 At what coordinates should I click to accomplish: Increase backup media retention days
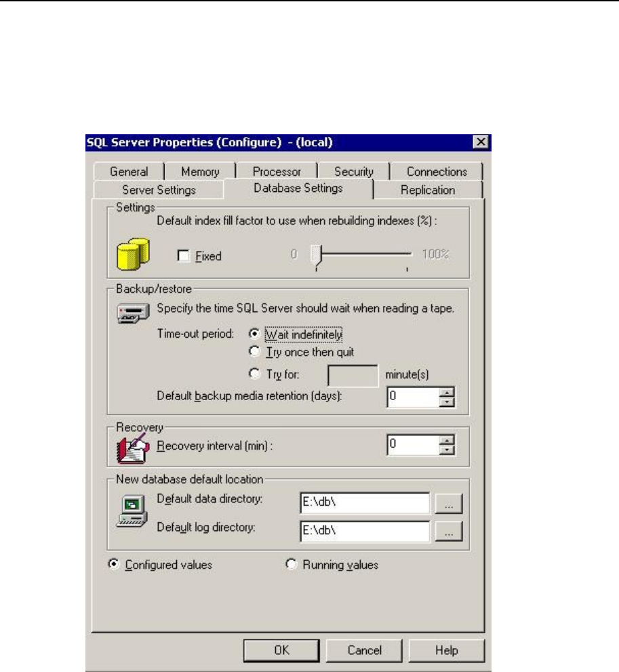[x=447, y=392]
